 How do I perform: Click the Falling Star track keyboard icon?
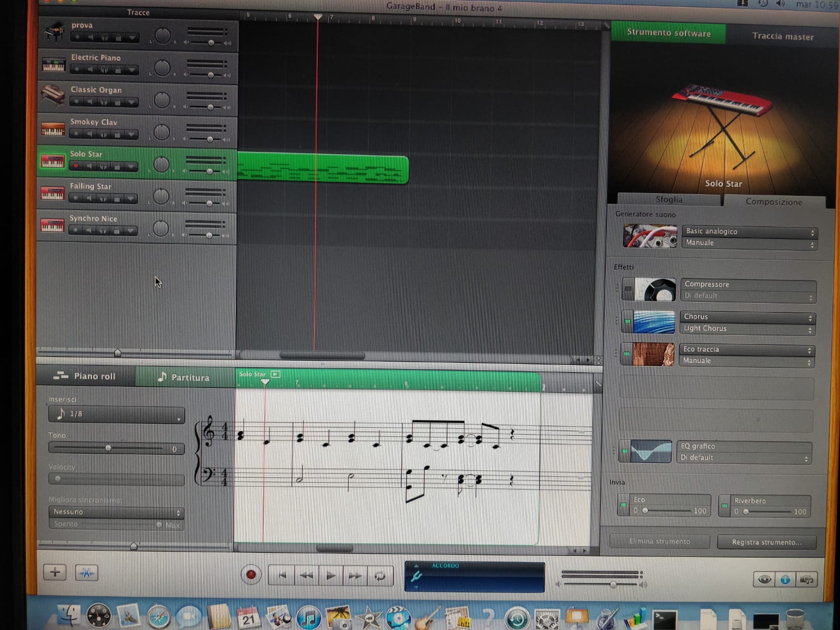(x=53, y=194)
